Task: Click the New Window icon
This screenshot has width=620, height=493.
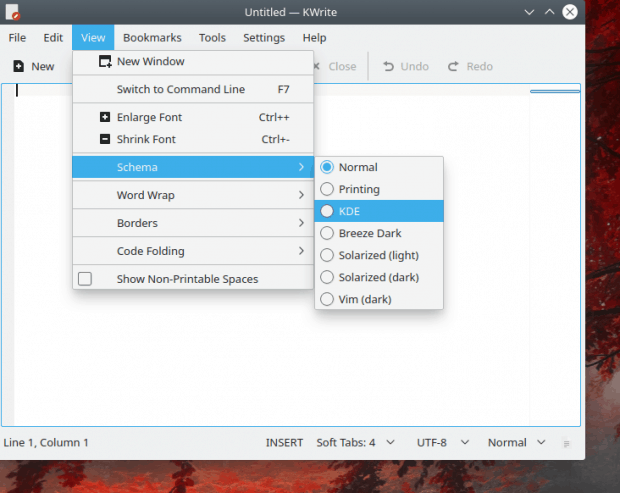Action: tap(105, 61)
